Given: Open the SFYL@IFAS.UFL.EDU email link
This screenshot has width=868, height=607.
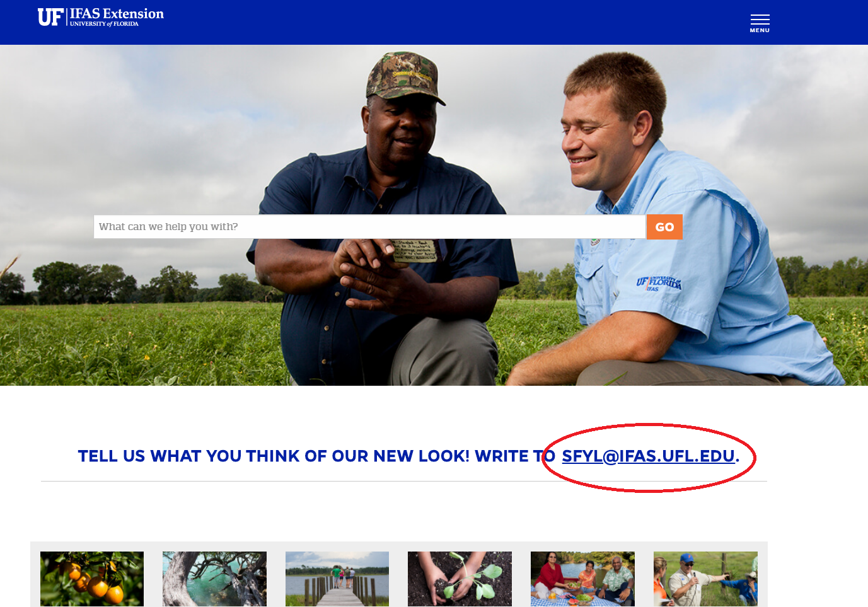Looking at the screenshot, I should coord(648,456).
